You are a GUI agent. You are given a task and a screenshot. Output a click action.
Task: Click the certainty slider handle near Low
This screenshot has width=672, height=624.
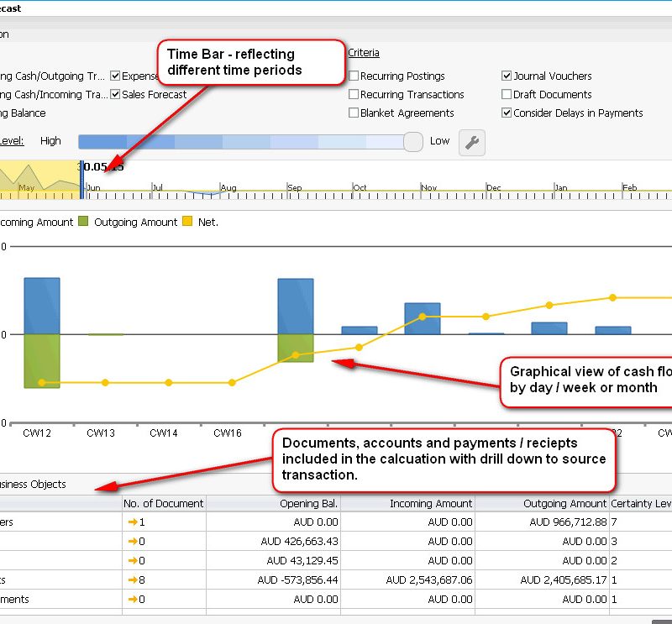[413, 142]
